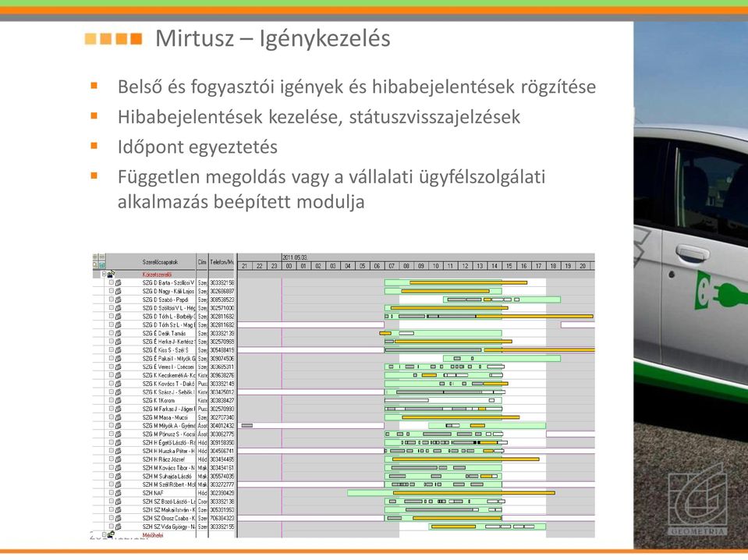The image size is (748, 560).
Task: Click the Mérőhelyi group icon at the bottom
Action: (x=112, y=535)
